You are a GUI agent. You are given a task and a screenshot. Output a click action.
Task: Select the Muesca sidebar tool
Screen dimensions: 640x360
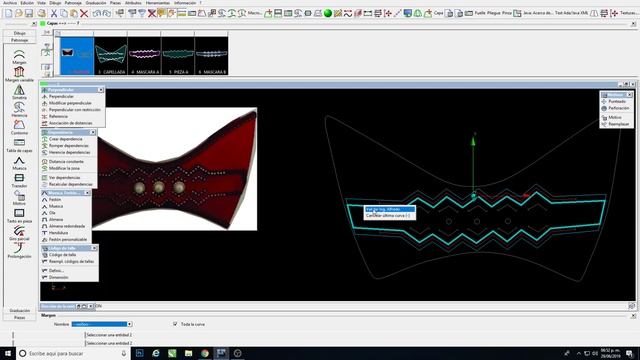tap(19, 162)
